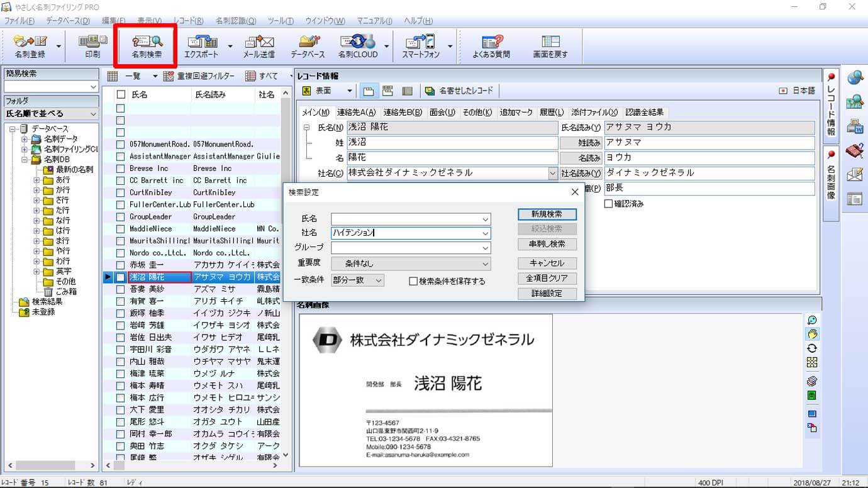Open the 重要度 条件なし dropdown

[411, 263]
